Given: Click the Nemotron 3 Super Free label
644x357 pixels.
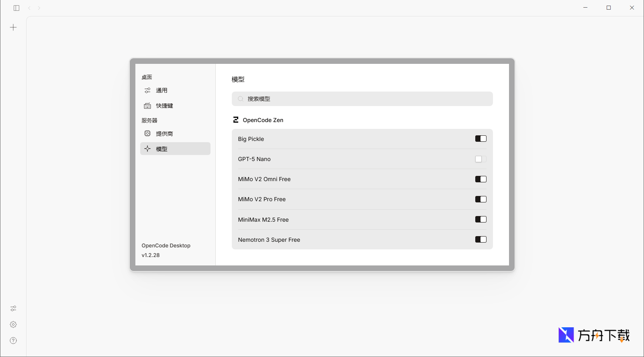Looking at the screenshot, I should click(x=269, y=240).
